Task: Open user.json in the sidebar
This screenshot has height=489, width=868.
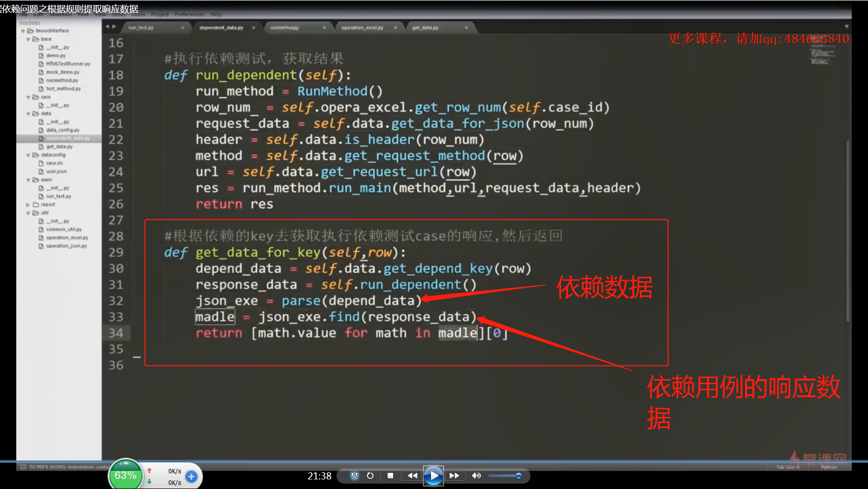Action: (56, 171)
